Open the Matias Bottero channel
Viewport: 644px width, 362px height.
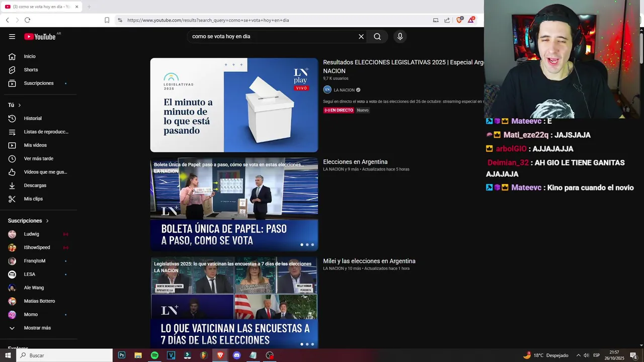tap(38, 301)
